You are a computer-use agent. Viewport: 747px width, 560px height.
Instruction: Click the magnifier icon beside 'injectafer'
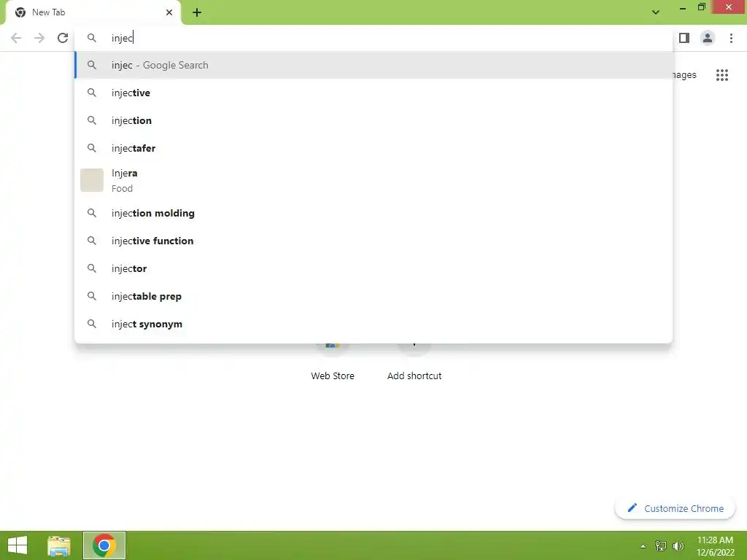(92, 148)
